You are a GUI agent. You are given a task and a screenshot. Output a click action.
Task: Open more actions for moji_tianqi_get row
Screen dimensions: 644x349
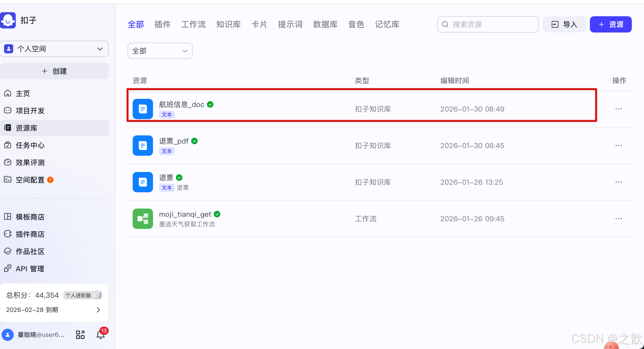point(618,219)
